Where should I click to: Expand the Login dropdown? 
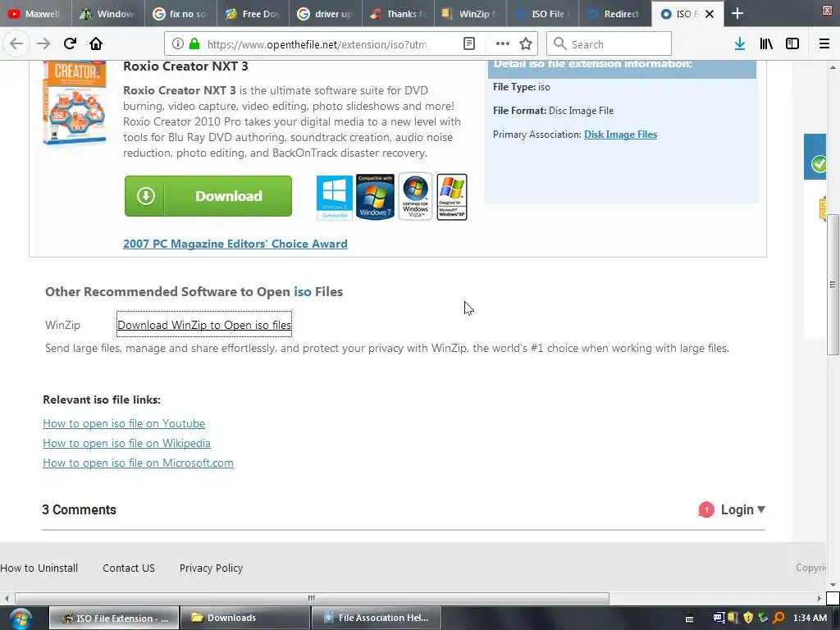(742, 509)
